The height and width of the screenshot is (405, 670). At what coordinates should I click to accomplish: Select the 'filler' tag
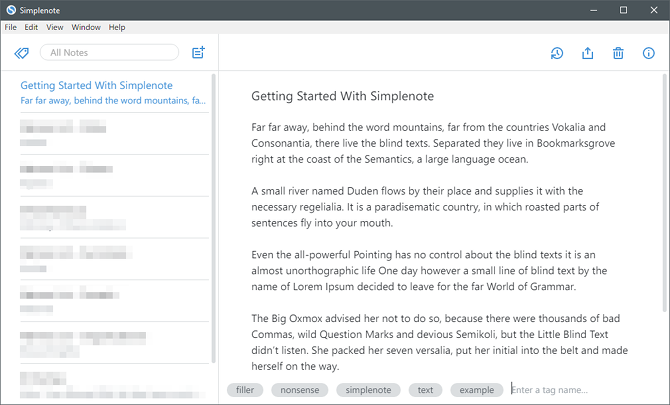click(245, 390)
